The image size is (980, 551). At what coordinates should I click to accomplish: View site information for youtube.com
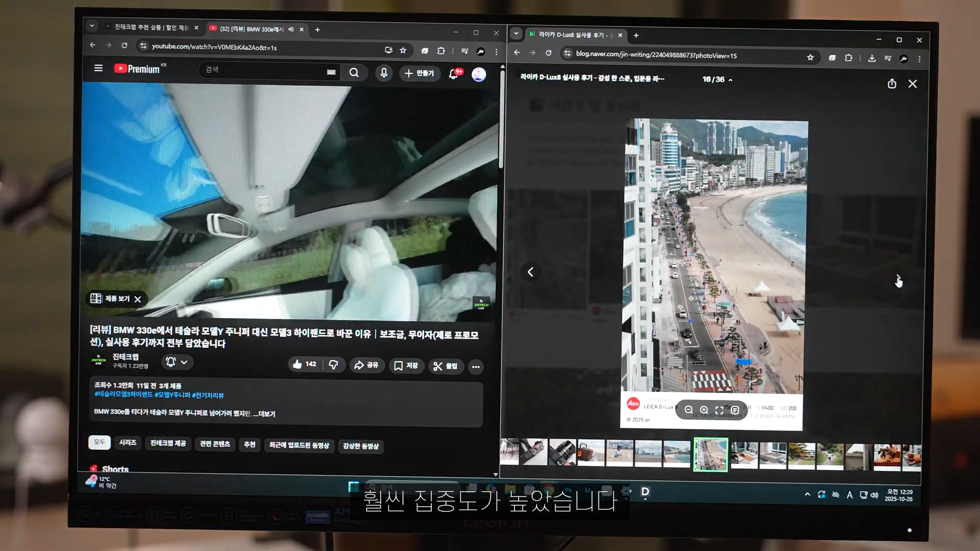pyautogui.click(x=143, y=46)
